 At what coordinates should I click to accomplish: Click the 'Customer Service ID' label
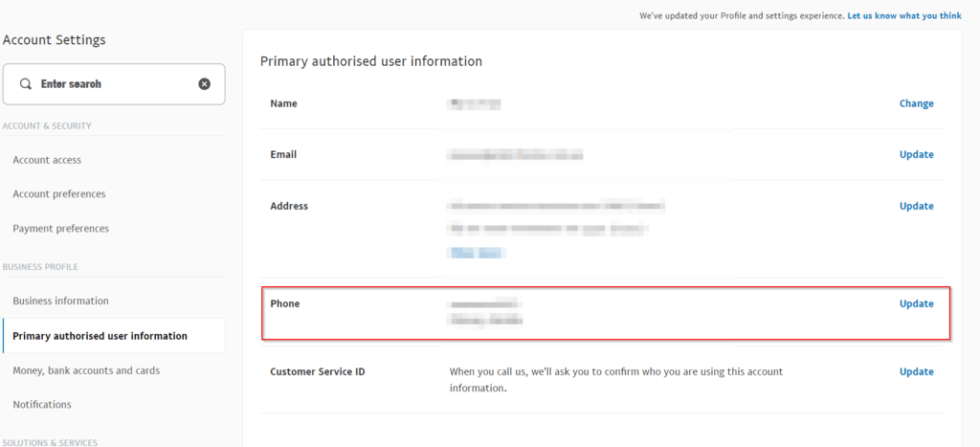pos(318,371)
